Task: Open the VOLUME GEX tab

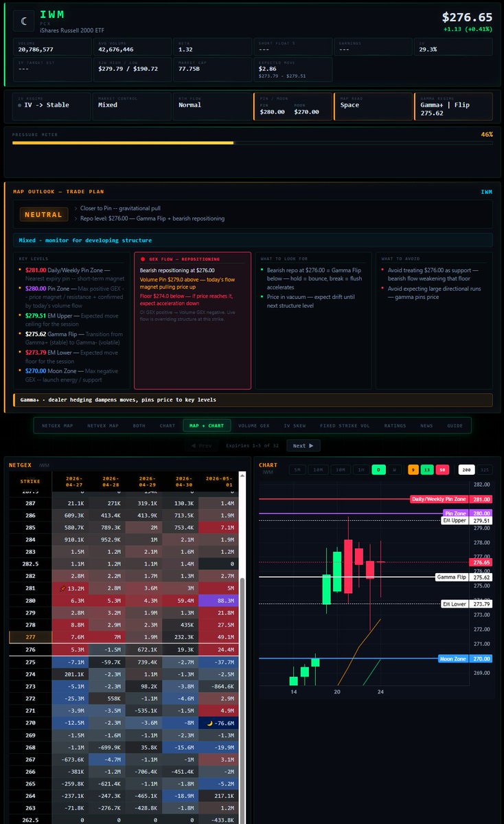Action: pyautogui.click(x=253, y=425)
